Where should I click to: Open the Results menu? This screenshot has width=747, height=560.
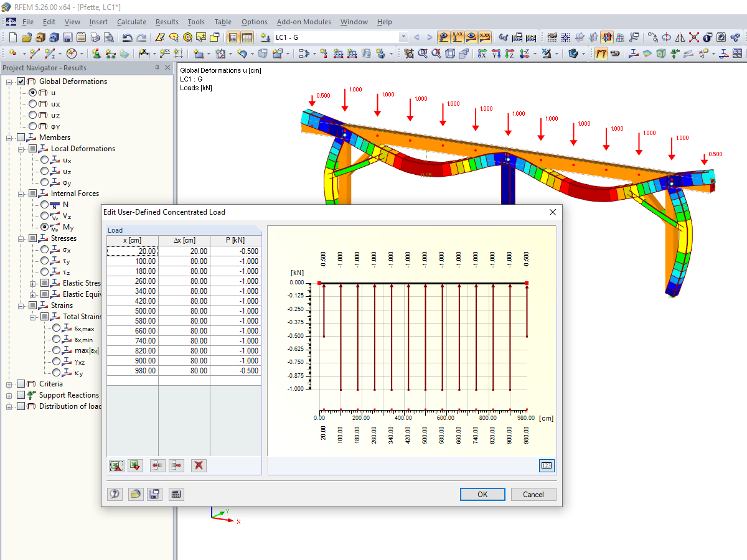click(x=167, y=22)
